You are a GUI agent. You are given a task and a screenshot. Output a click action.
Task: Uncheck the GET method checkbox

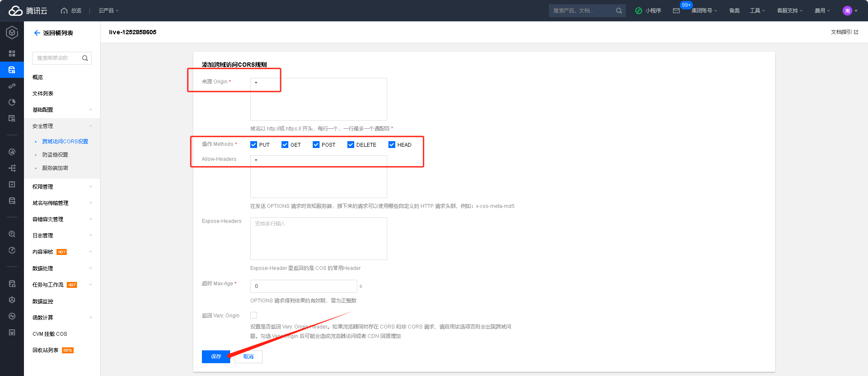coord(285,145)
